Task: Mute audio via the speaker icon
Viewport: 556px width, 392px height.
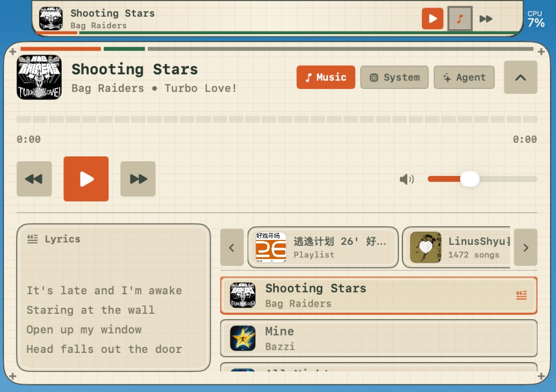Action: [406, 179]
